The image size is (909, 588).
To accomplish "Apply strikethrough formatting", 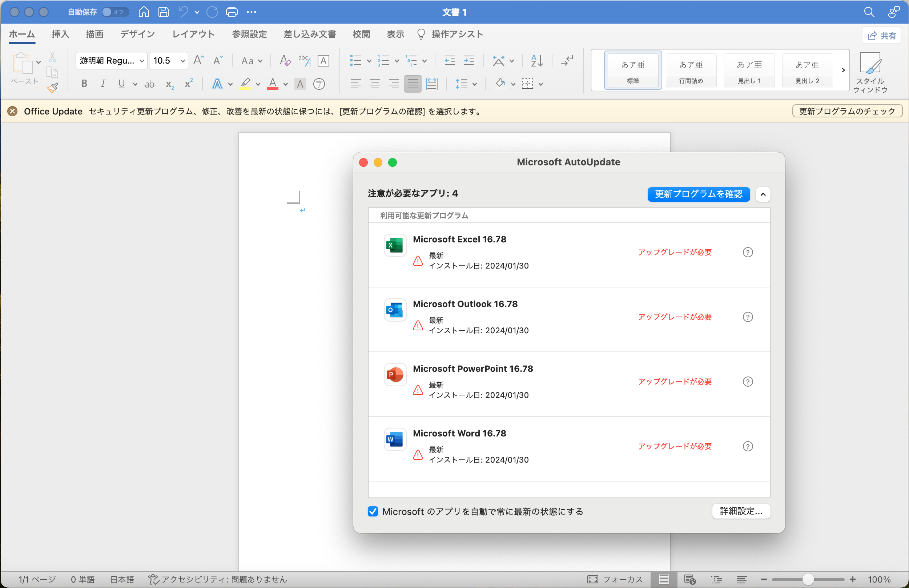I will 149,84.
